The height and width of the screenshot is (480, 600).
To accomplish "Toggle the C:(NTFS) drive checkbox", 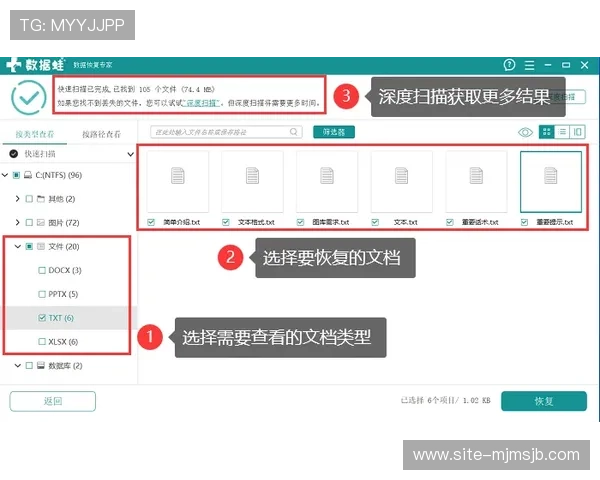I will 16,175.
